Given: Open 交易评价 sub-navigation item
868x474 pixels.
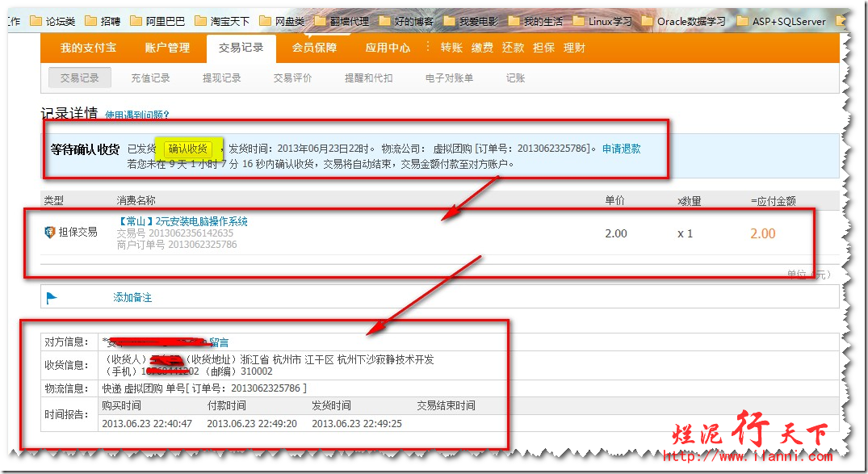Looking at the screenshot, I should (x=293, y=78).
